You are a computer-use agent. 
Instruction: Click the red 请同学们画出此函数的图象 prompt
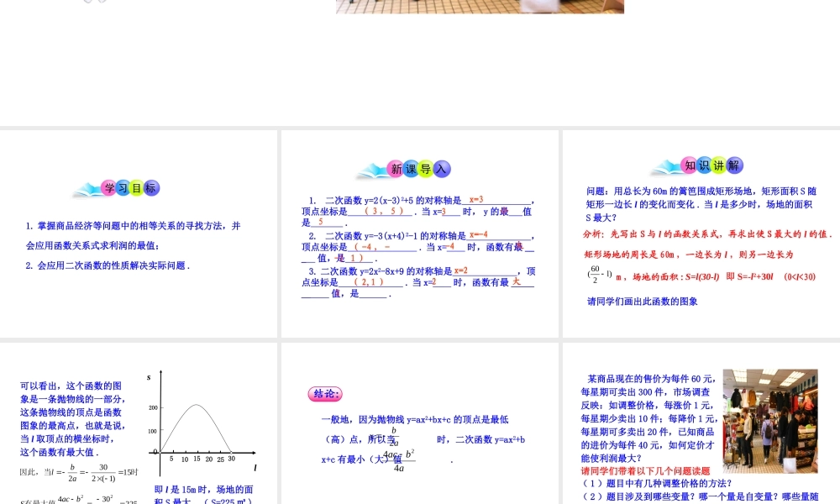[x=643, y=300]
